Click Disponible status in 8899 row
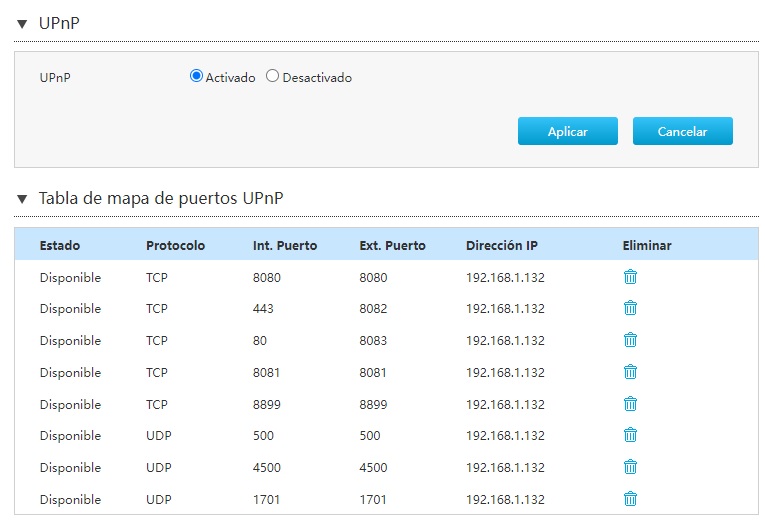This screenshot has height=529, width=765. [x=70, y=405]
